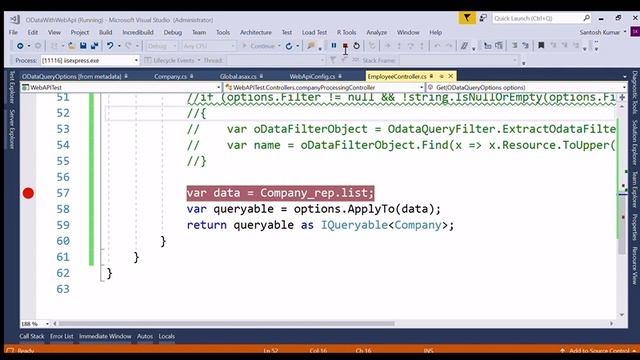Viewport: 640px width, 360px height.
Task: Switch to the Company.cs tab
Action: 170,76
